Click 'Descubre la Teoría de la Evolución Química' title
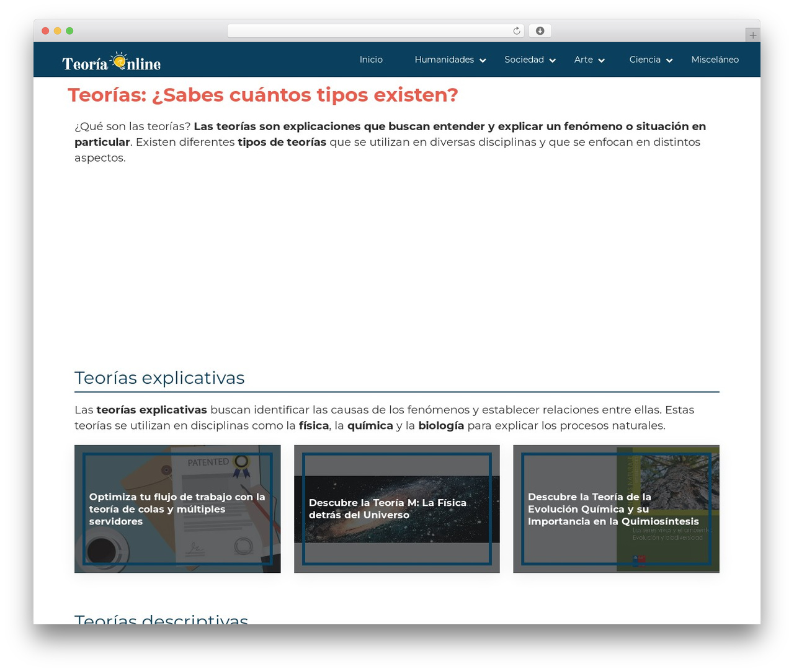 (613, 509)
